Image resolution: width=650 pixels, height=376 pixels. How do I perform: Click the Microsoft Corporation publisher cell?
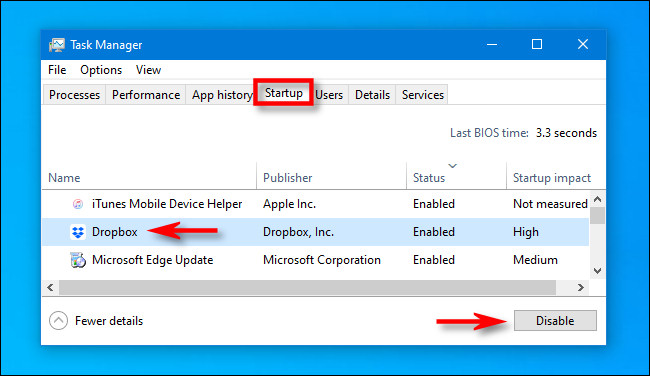coord(322,260)
